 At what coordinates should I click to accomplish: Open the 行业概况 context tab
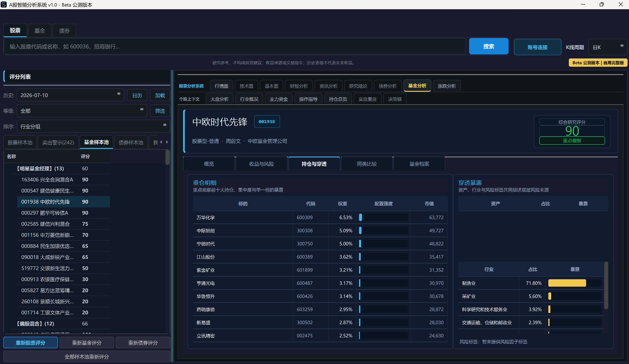249,99
